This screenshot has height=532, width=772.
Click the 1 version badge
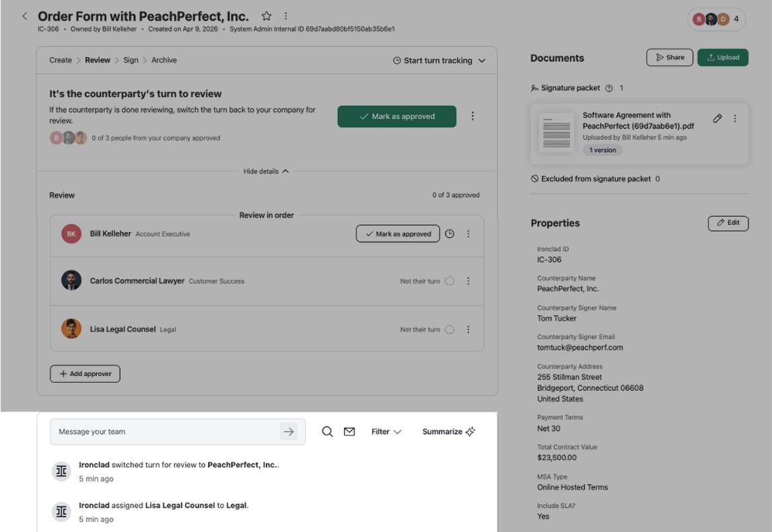(602, 150)
